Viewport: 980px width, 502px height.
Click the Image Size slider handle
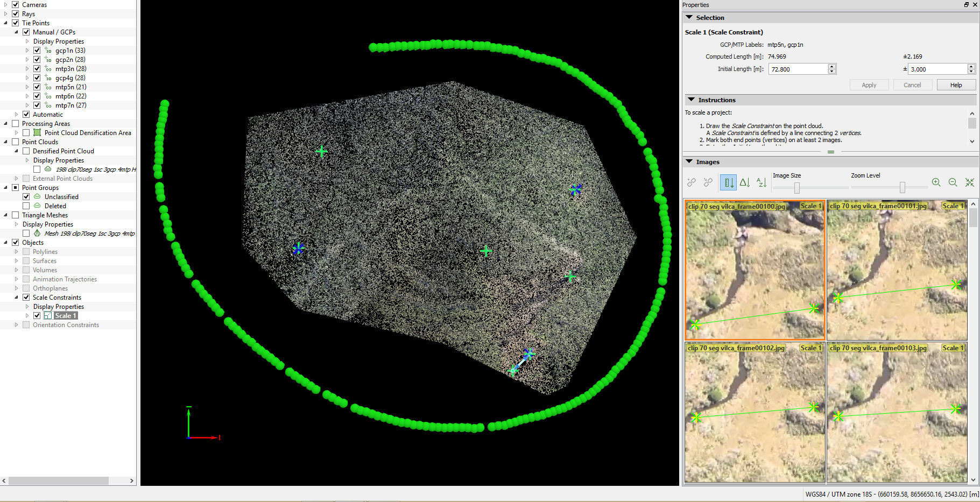pyautogui.click(x=796, y=187)
